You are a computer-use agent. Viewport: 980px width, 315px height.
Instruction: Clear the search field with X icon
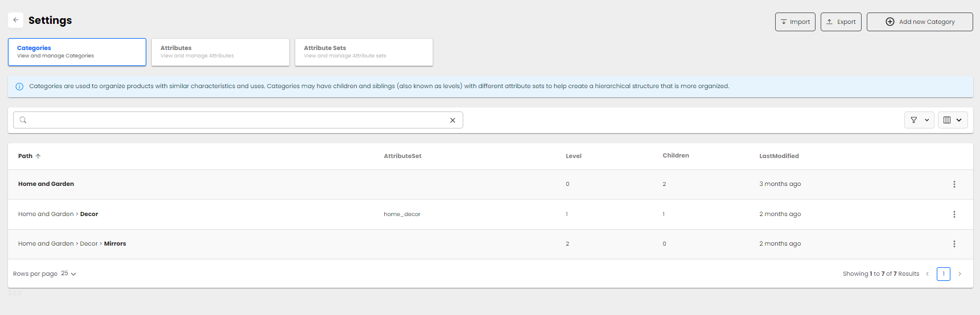tap(452, 121)
